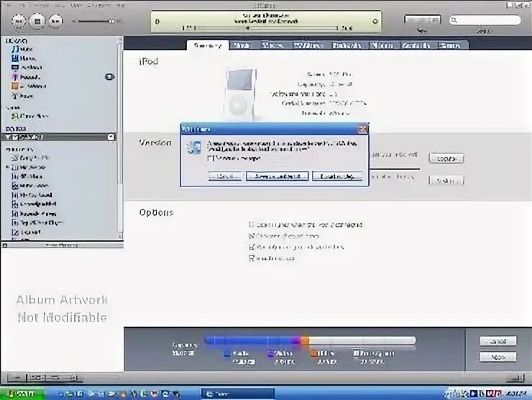Collapse the iPod device disclosure triangle
Screen dimensions: 532x400
pos(7,137)
